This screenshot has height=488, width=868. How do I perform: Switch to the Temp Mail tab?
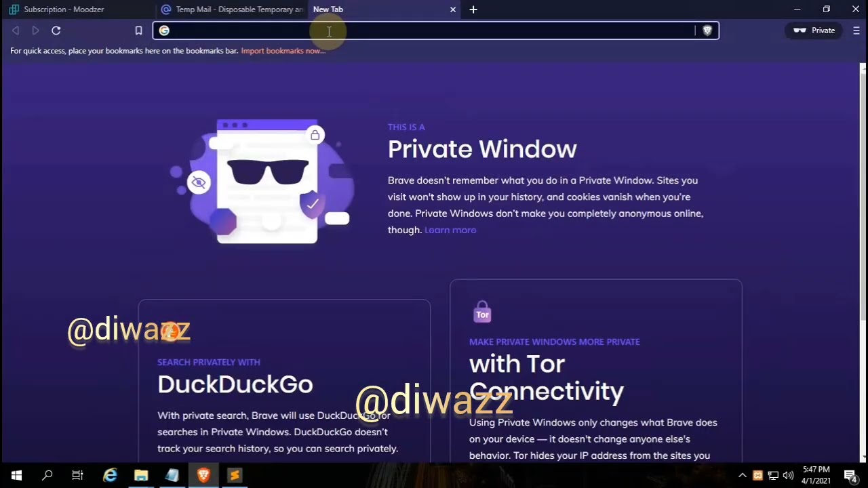[x=232, y=9]
